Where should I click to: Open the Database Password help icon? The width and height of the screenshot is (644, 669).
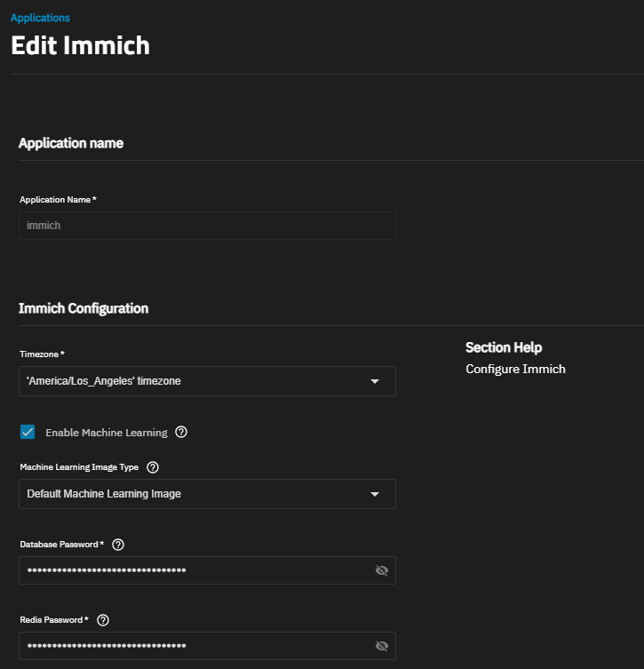click(x=118, y=545)
